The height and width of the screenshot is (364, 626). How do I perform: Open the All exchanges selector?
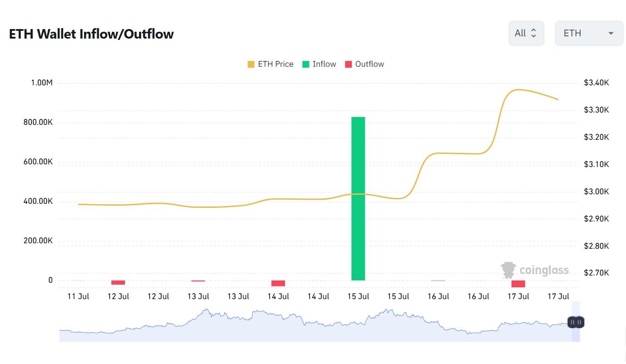point(526,33)
